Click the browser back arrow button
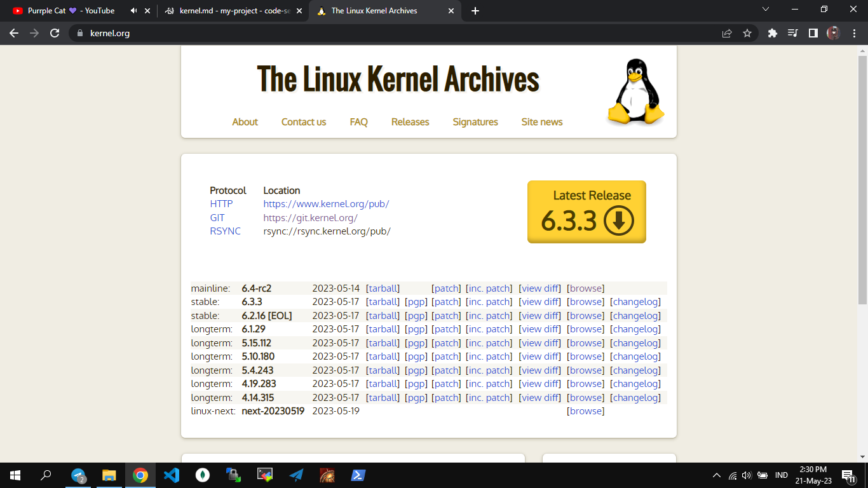Viewport: 868px width, 488px height. pyautogui.click(x=14, y=33)
